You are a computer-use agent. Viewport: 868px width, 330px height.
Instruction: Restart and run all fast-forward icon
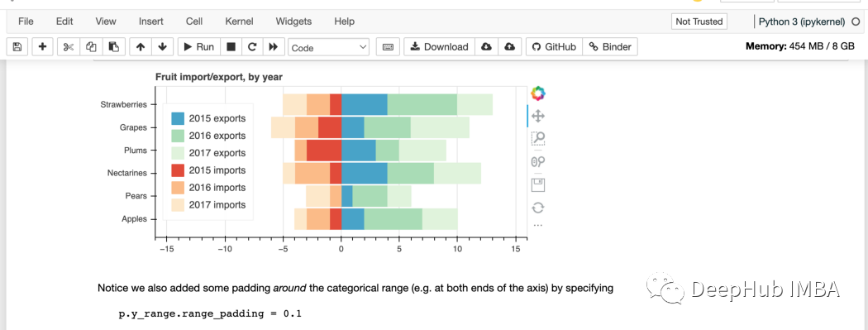pyautogui.click(x=273, y=47)
